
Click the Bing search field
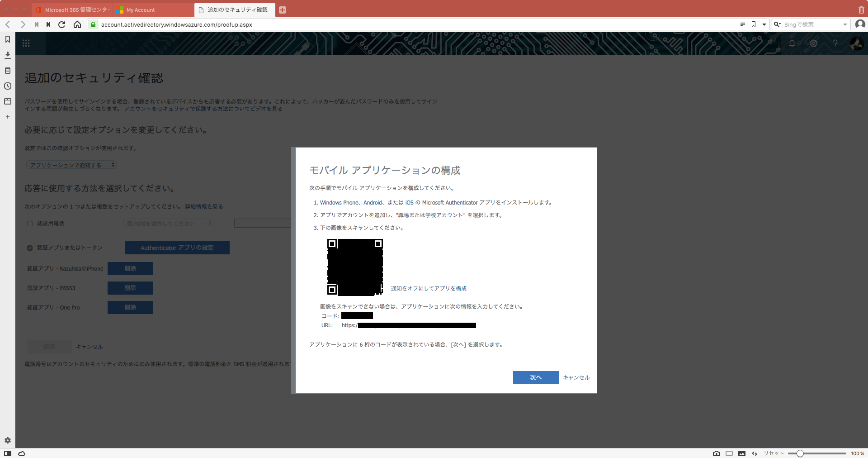[812, 24]
